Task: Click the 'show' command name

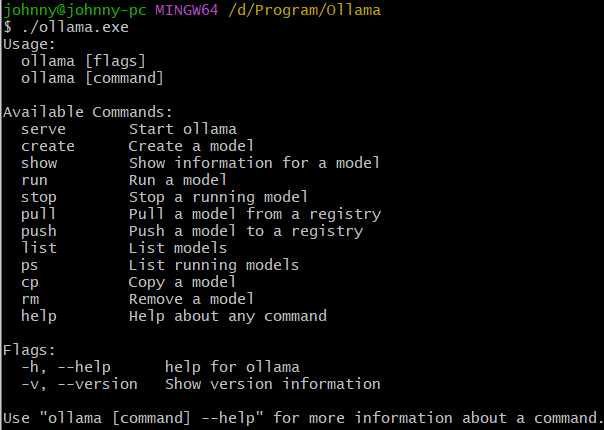Action: [39, 163]
